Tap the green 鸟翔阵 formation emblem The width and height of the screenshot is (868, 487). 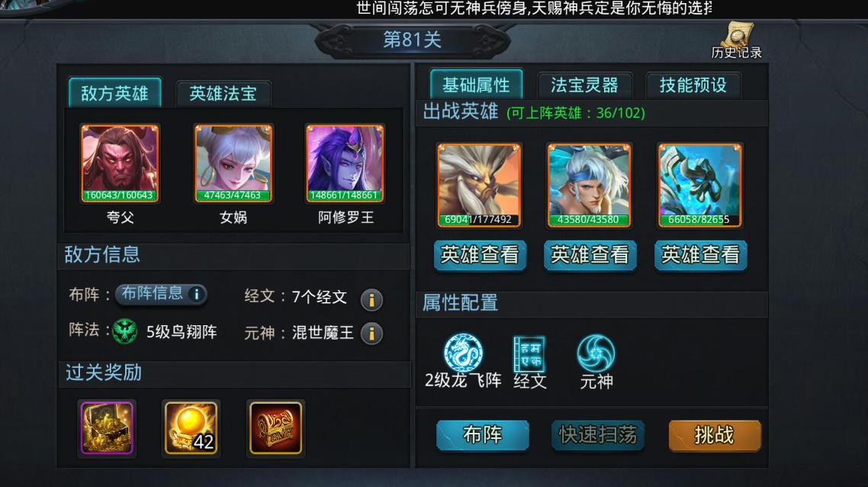(x=124, y=331)
